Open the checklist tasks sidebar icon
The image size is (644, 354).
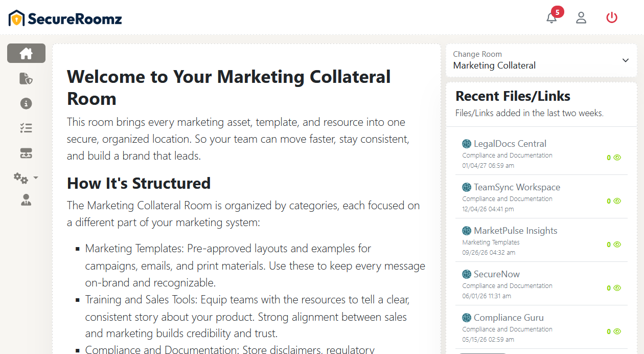click(26, 128)
